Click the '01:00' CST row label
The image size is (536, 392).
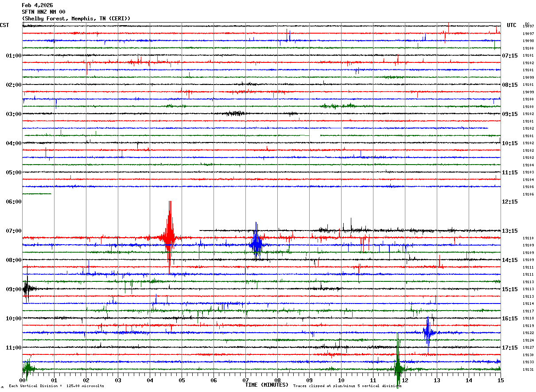click(x=14, y=56)
